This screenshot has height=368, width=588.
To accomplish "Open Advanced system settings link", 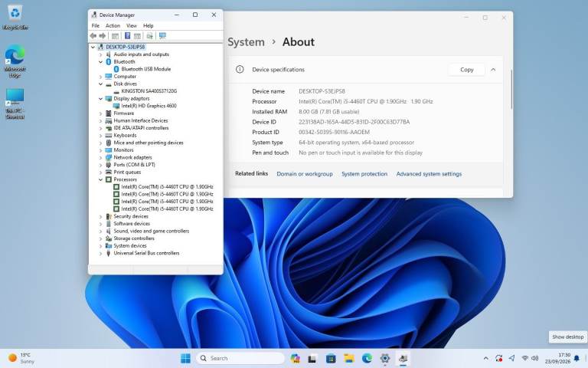I will (429, 174).
